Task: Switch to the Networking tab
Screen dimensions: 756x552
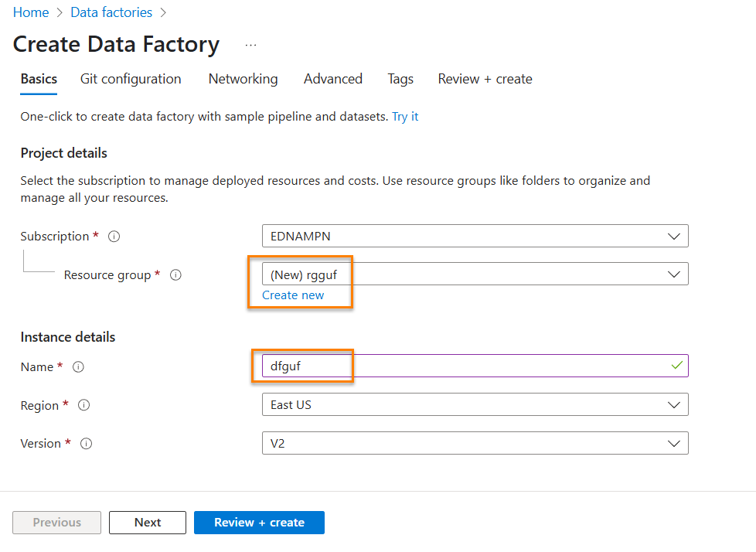Action: 243,79
